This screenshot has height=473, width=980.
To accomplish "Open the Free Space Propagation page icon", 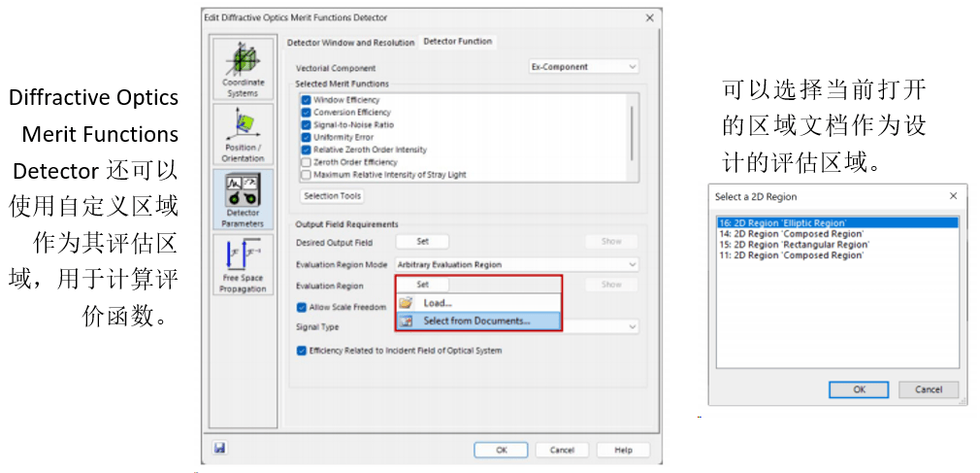I will tap(243, 267).
